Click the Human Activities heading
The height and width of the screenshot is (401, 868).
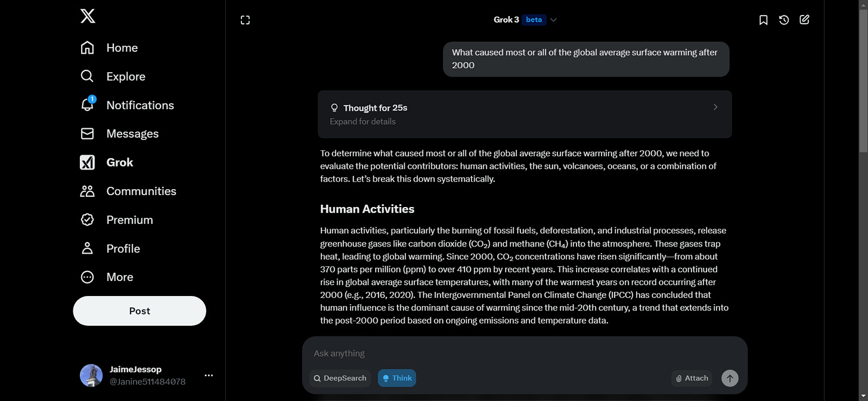pos(367,209)
